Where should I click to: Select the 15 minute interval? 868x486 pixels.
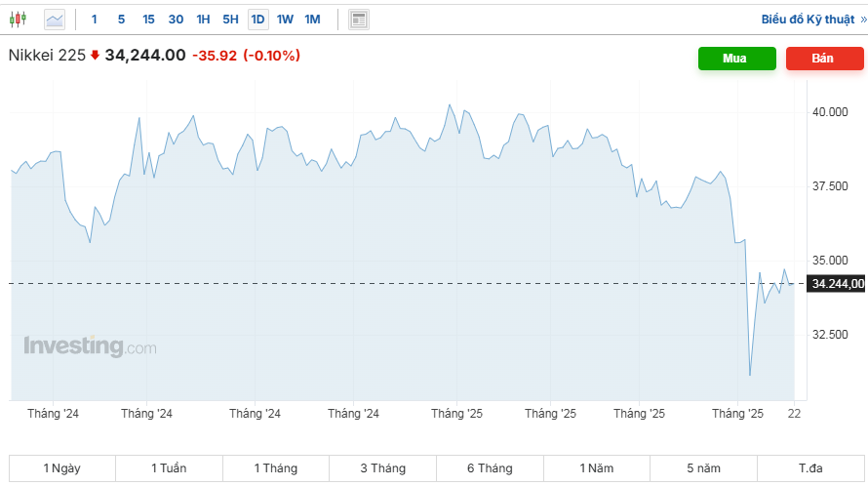point(148,19)
